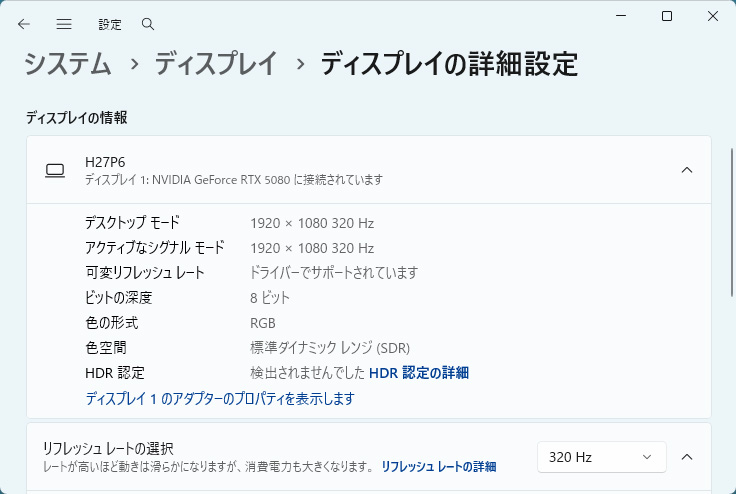This screenshot has width=736, height=494.
Task: Minimize the Settings window
Action: pyautogui.click(x=621, y=16)
